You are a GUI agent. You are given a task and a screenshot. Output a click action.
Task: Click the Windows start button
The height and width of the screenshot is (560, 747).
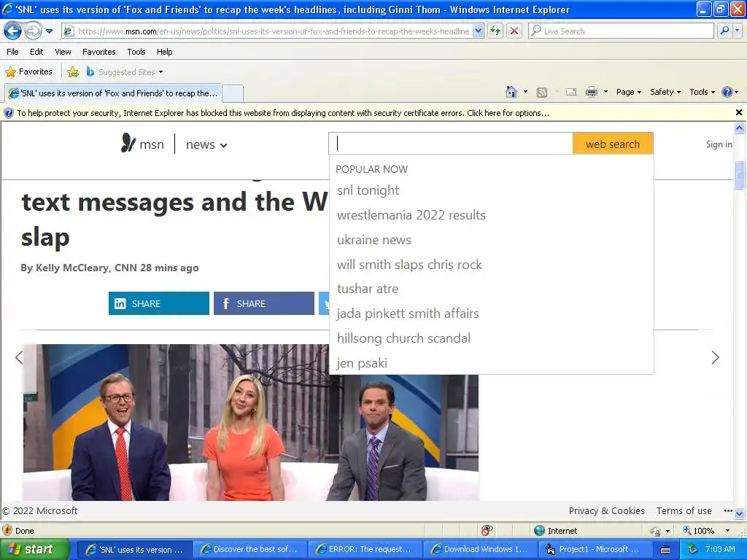34,550
